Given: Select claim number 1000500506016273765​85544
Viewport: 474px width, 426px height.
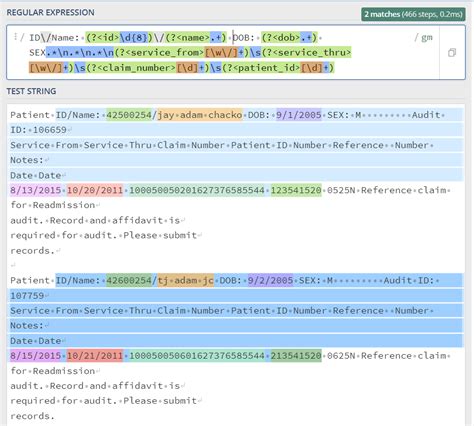Looking at the screenshot, I should pos(197,356).
